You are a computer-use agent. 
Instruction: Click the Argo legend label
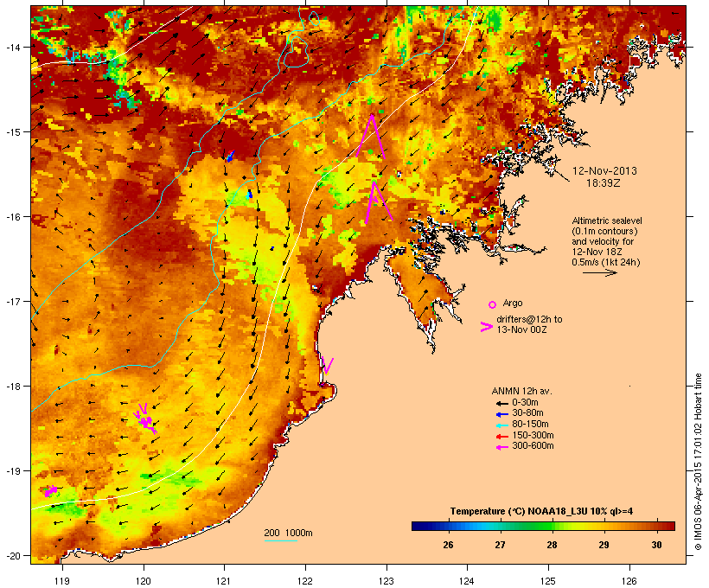513,303
